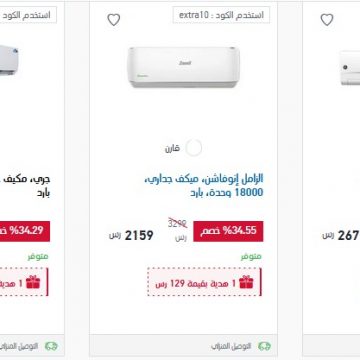Click the متوفر availability label in center card
Screen dimensions: 360x360
(x=251, y=256)
